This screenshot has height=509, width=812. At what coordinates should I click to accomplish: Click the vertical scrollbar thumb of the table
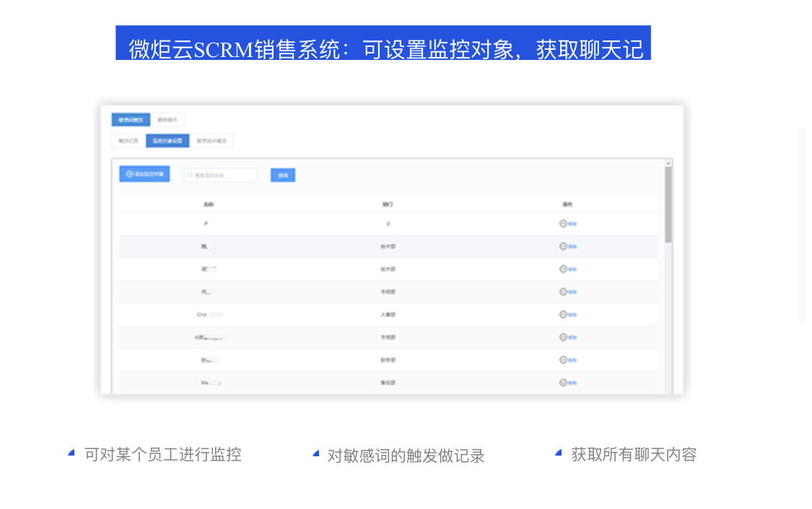[668, 204]
